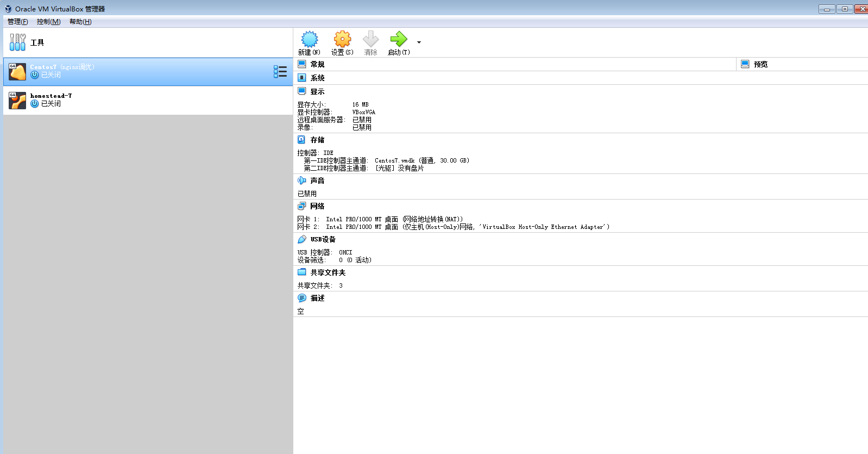Select the homestead-7 virtual machine entry
This screenshot has width=868, height=454.
click(148, 100)
